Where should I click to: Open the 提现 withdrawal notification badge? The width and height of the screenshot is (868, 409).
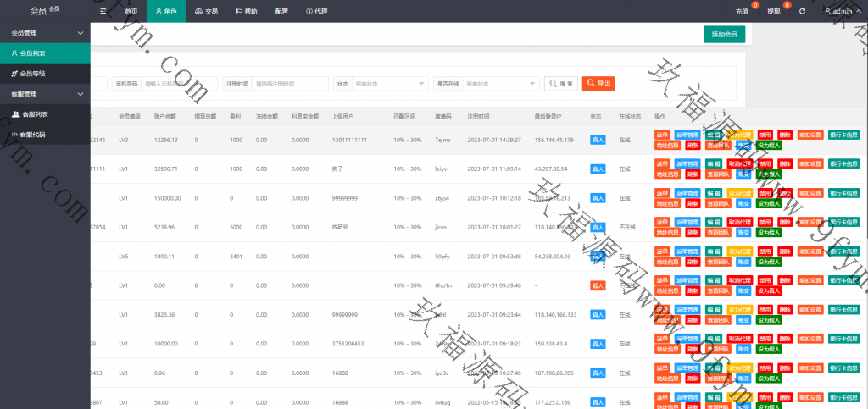(775, 12)
